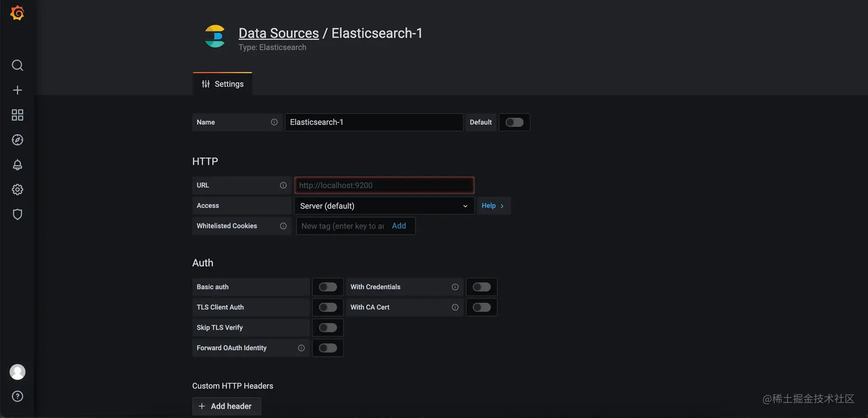Image resolution: width=868 pixels, height=418 pixels.
Task: Open the user profile avatar
Action: click(17, 372)
